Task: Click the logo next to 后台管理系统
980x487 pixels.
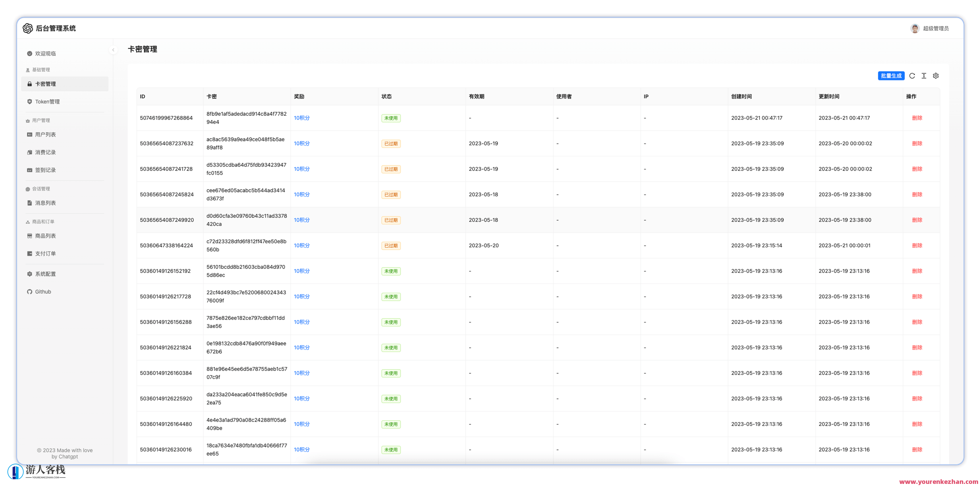Action: (28, 28)
